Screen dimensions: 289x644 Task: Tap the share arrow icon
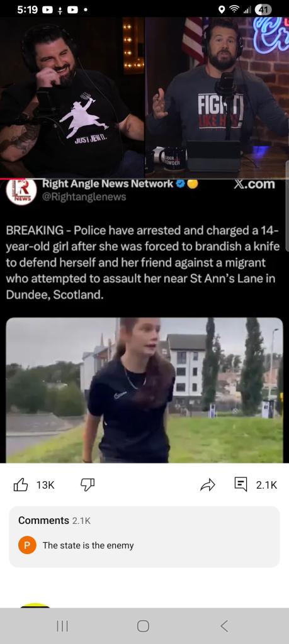click(x=208, y=485)
